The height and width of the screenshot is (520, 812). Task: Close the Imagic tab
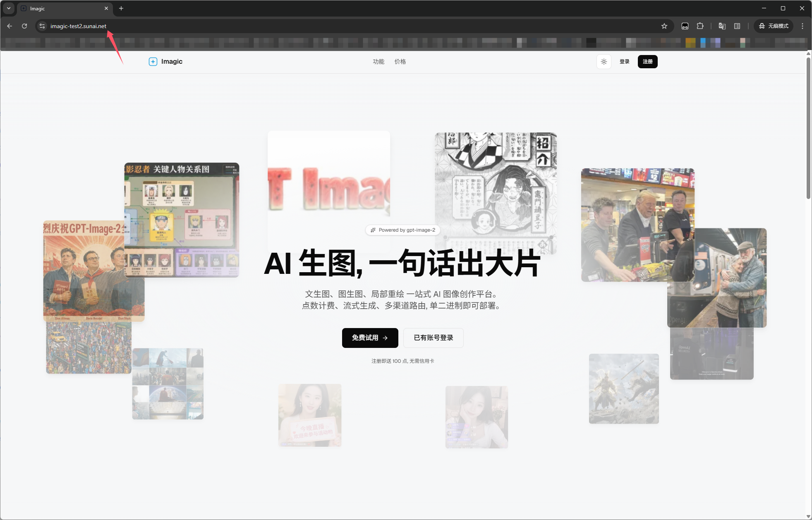tap(106, 8)
